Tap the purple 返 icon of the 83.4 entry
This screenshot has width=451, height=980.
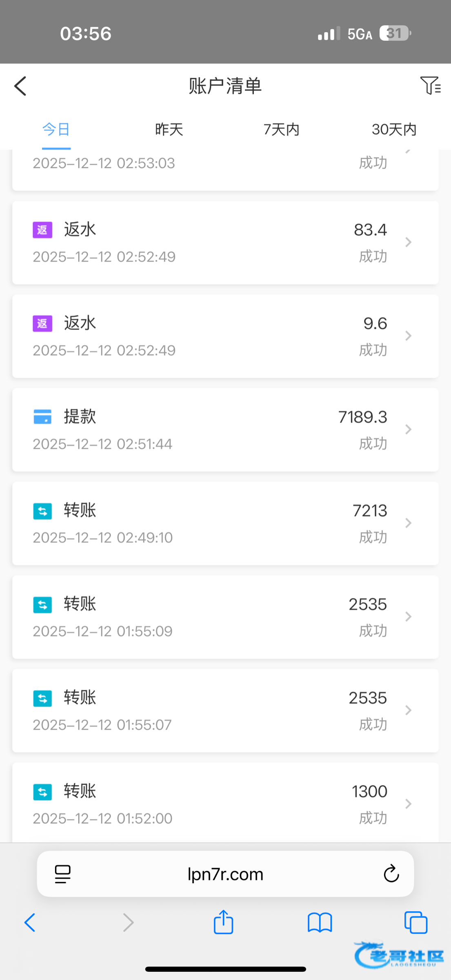point(42,230)
